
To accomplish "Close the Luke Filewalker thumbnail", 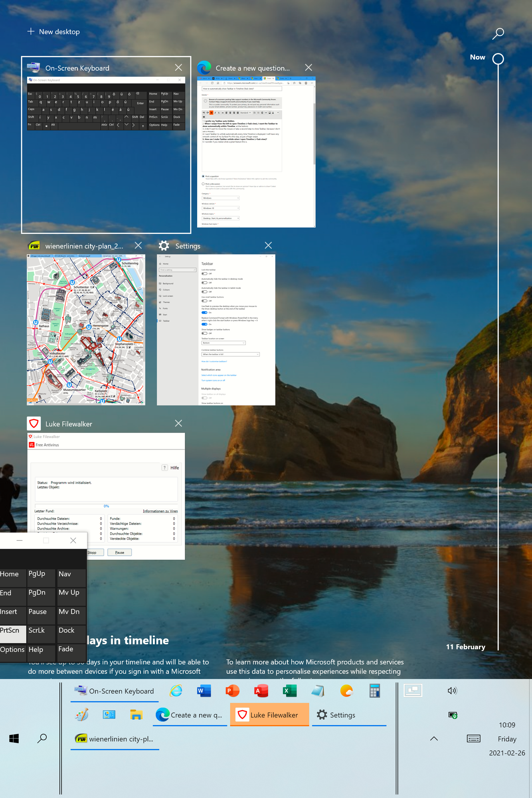I will pos(178,423).
